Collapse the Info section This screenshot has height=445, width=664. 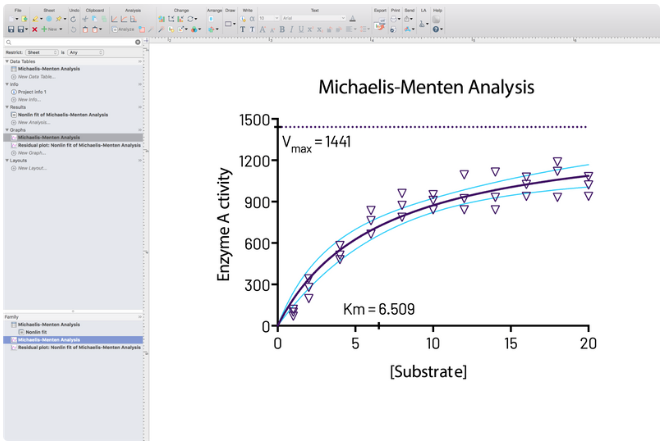(x=7, y=84)
